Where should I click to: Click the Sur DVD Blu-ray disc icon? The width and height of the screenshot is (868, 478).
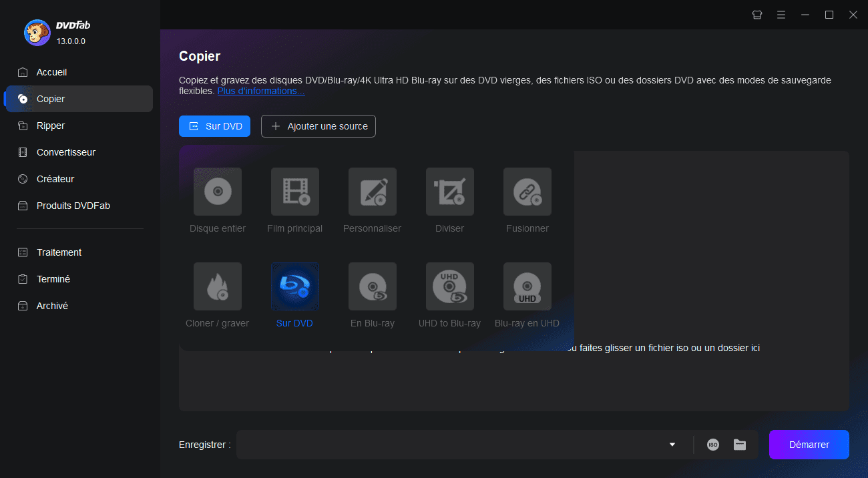(x=295, y=286)
